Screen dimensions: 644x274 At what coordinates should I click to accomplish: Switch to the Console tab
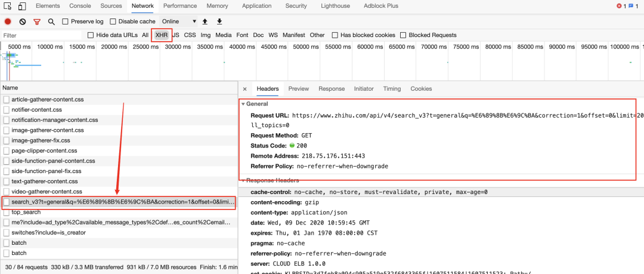pyautogui.click(x=80, y=6)
